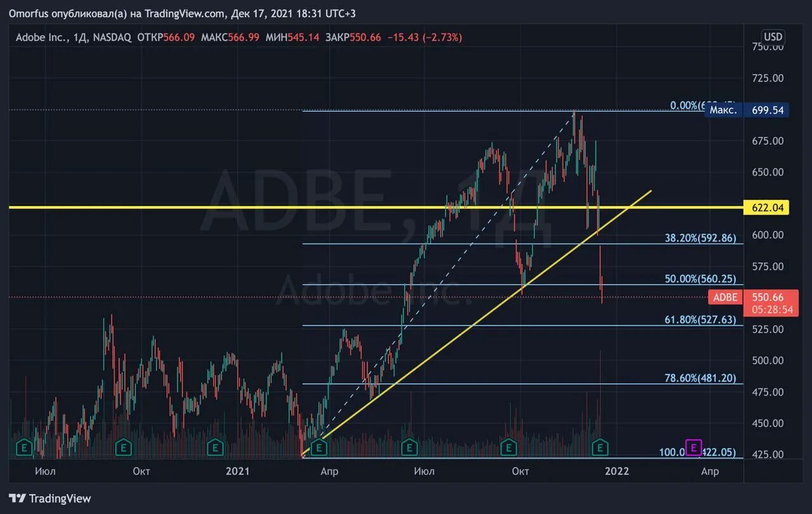
Task: Click the 450.00 price axis tick
Action: click(x=768, y=423)
